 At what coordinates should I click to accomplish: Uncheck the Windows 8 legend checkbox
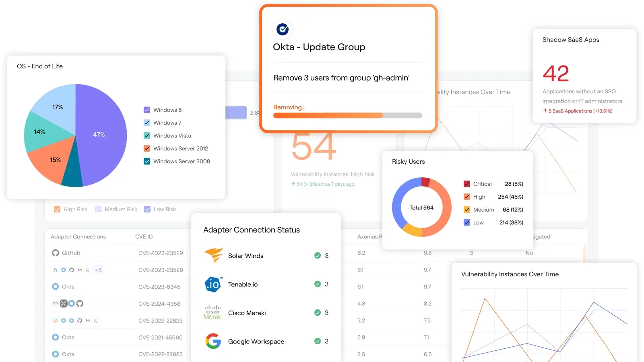coord(147,110)
